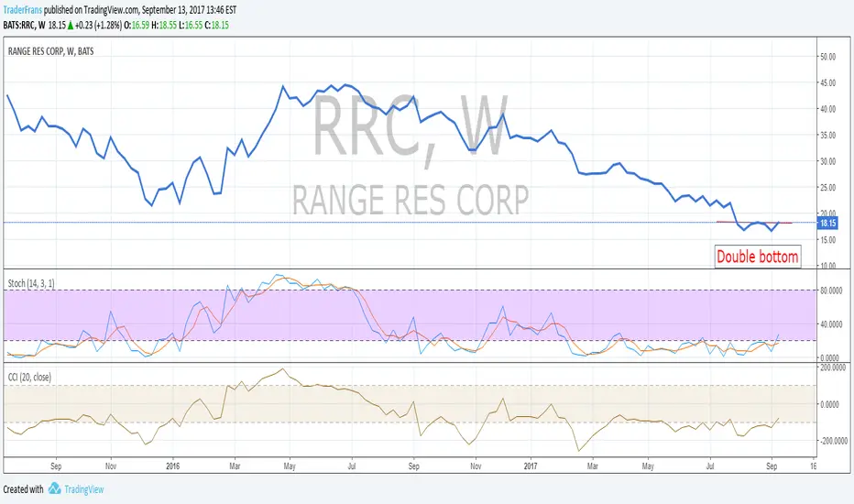Click the 18.15 current price tag
The height and width of the screenshot is (504, 854).
pos(827,223)
